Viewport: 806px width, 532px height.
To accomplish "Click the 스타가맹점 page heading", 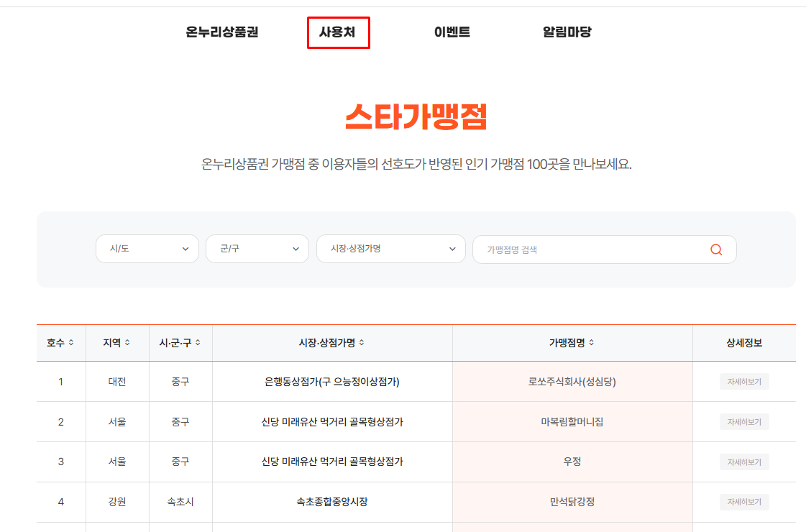I will 416,116.
